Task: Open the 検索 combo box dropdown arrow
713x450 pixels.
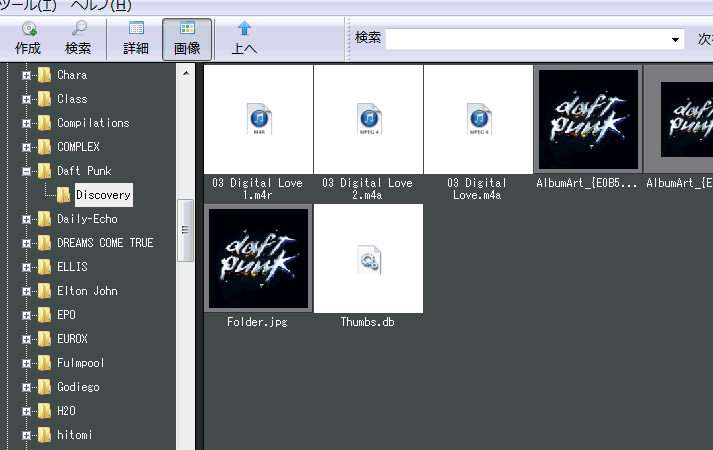Action: [x=676, y=39]
